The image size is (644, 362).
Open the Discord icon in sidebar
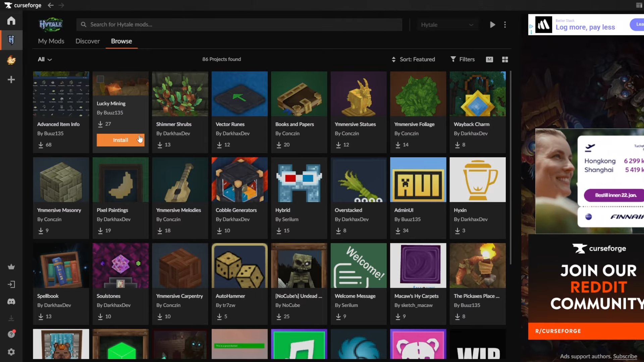point(11,302)
